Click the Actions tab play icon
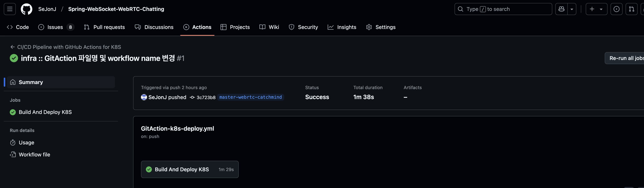The width and height of the screenshot is (644, 188). pyautogui.click(x=186, y=27)
